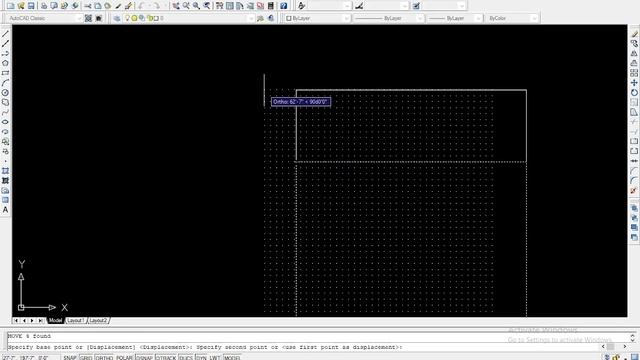Click the "MOVE 4 found" command history line
This screenshot has height=360, width=640.
click(29, 336)
